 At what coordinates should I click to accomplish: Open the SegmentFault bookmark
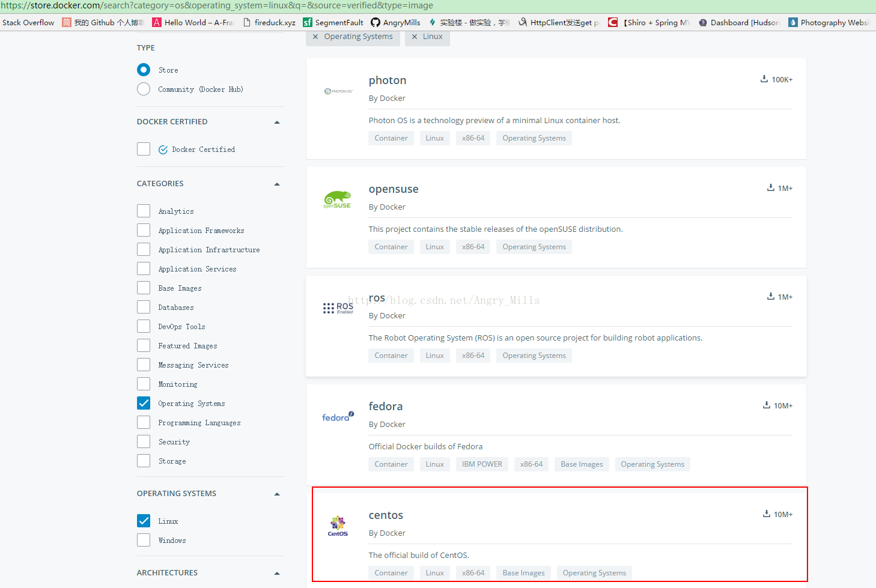click(333, 22)
